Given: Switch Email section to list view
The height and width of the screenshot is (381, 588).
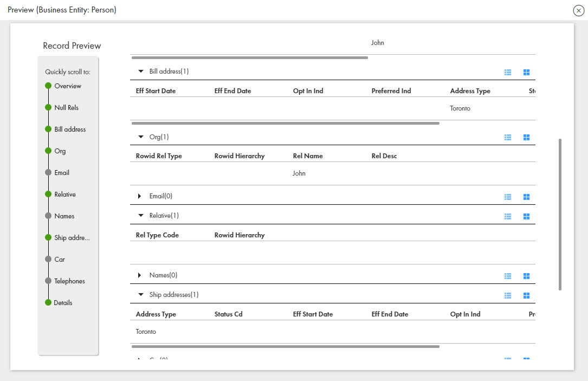Looking at the screenshot, I should 508,197.
